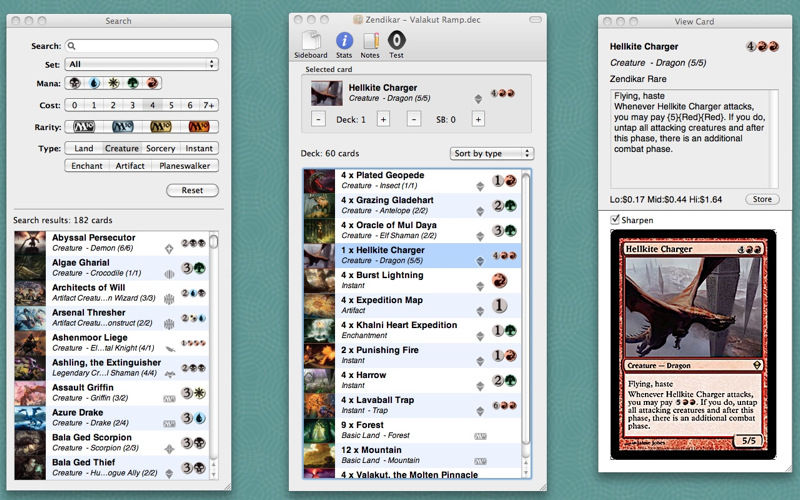Viewport: 800px width, 500px height.
Task: Select Punishing Fire card art icon
Action: [319, 356]
